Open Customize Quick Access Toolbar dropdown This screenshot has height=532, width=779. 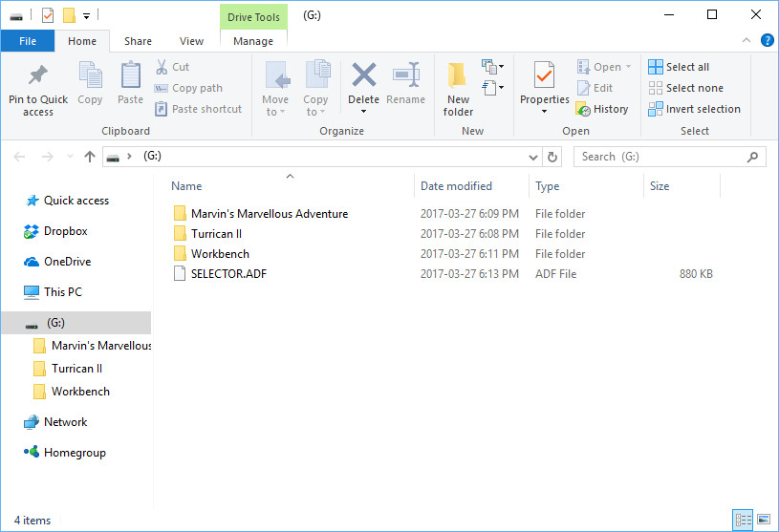click(86, 16)
